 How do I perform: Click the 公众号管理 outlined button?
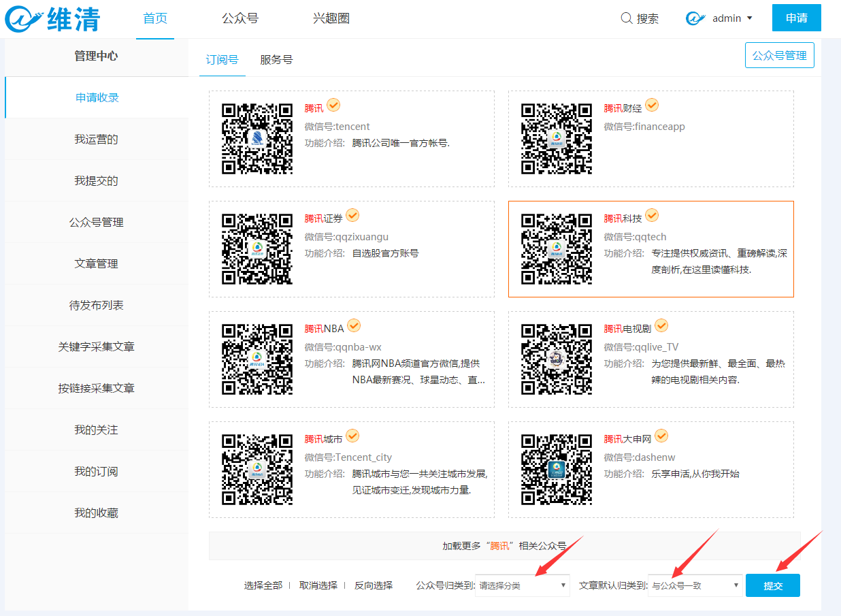pos(780,55)
